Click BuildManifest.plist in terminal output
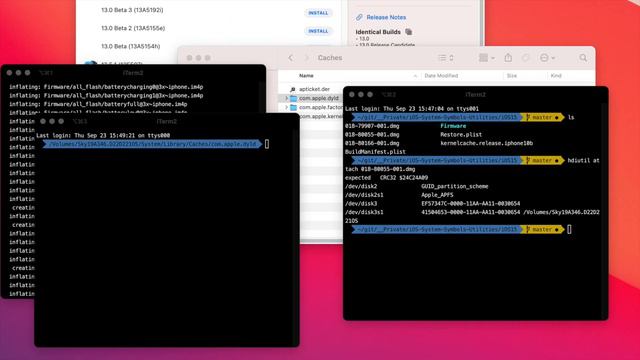This screenshot has height=360, width=640. 375,152
